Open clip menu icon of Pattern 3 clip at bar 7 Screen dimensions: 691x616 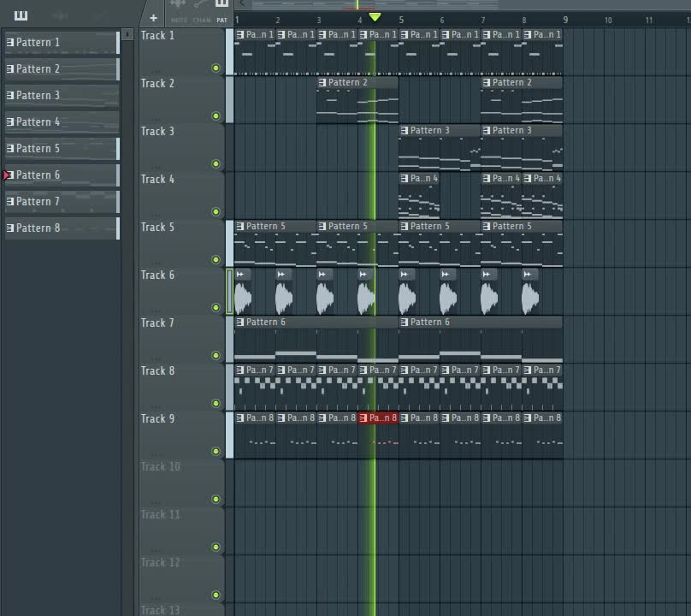click(486, 131)
